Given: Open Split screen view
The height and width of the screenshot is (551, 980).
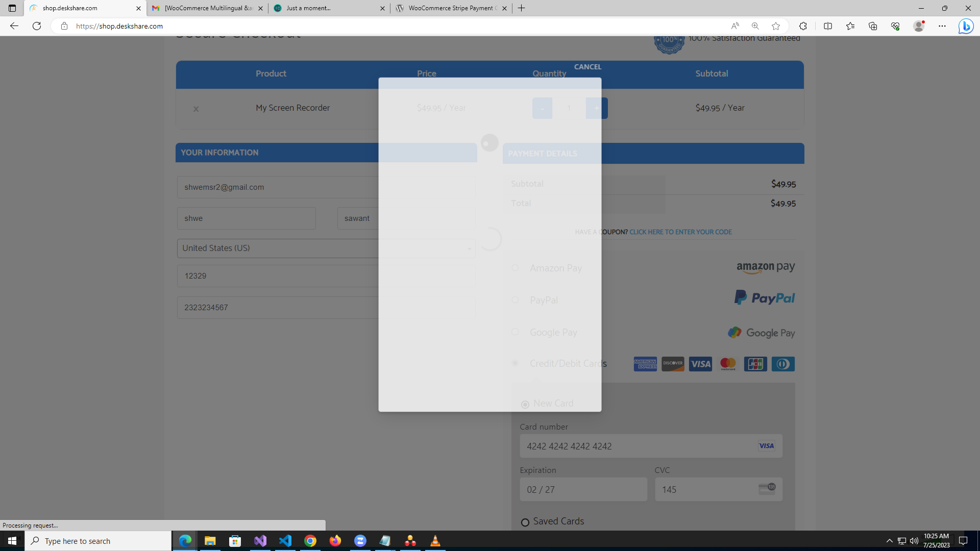Looking at the screenshot, I should pyautogui.click(x=828, y=26).
